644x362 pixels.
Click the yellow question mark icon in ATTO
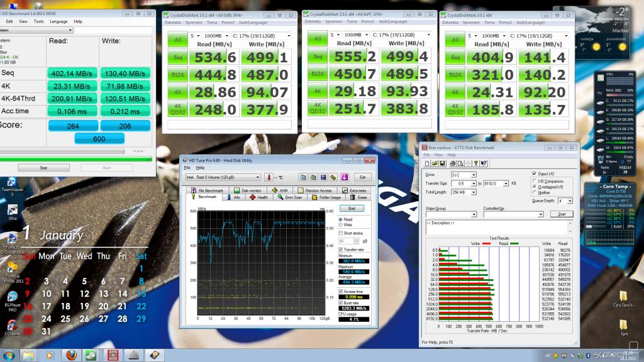click(x=475, y=163)
